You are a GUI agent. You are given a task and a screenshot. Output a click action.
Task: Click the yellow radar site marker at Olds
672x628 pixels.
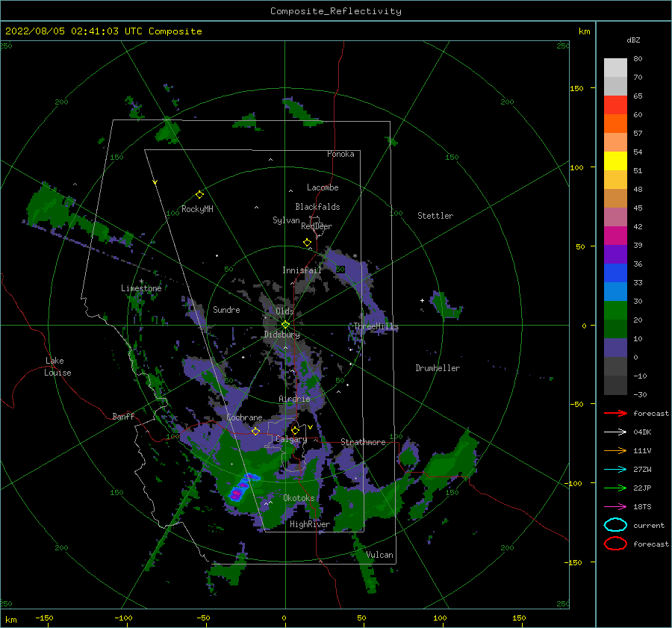(x=285, y=325)
